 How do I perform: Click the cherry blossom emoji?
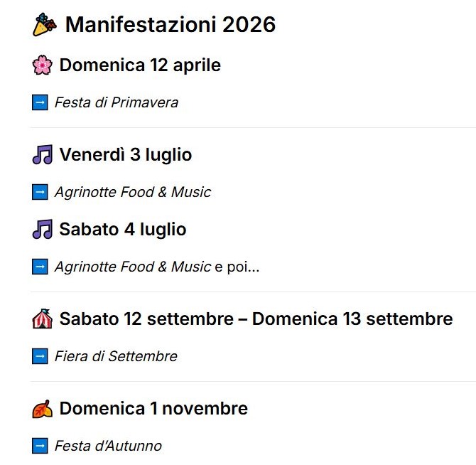click(x=43, y=65)
